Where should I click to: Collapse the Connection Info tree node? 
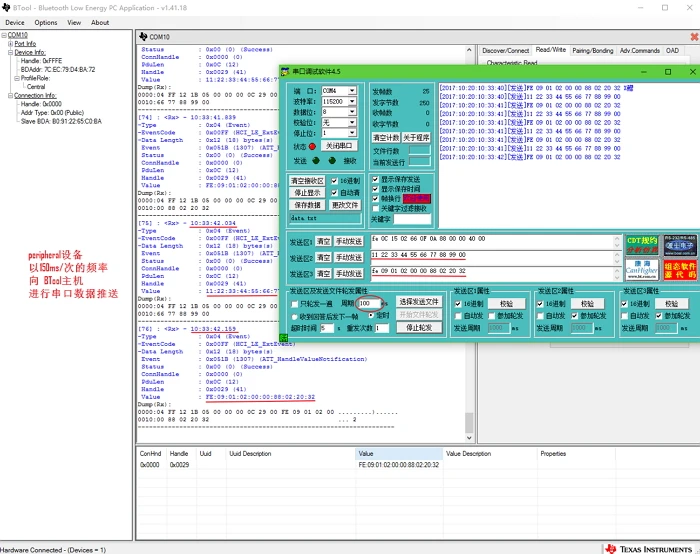10,96
